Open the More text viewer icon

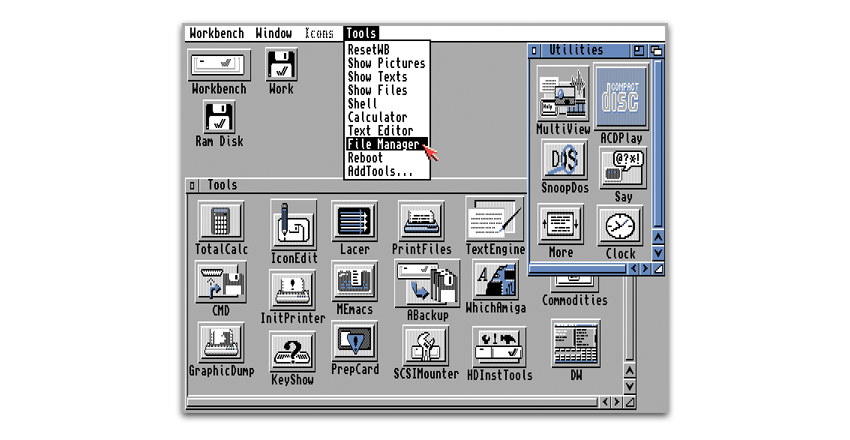pyautogui.click(x=561, y=224)
